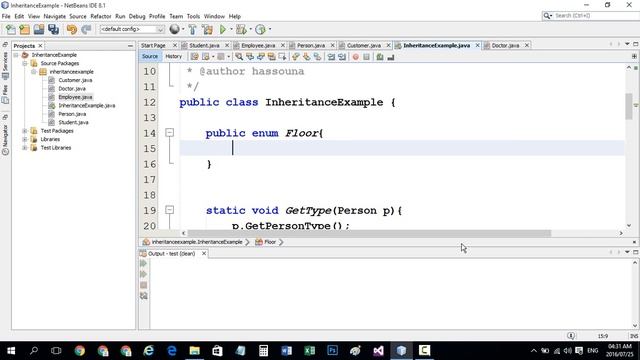This screenshot has width=640, height=360.
Task: Click the editor vertical scrollbar thumb
Action: 629,106
